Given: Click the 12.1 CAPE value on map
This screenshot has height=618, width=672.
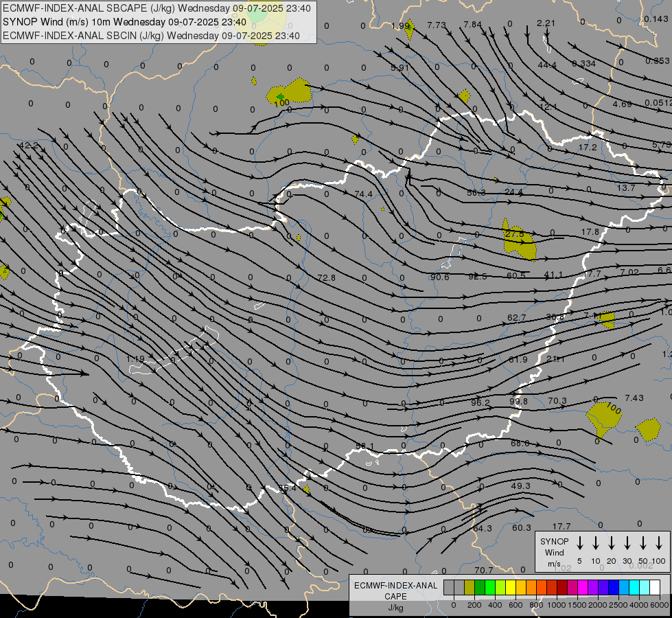Looking at the screenshot, I should coord(548,107).
